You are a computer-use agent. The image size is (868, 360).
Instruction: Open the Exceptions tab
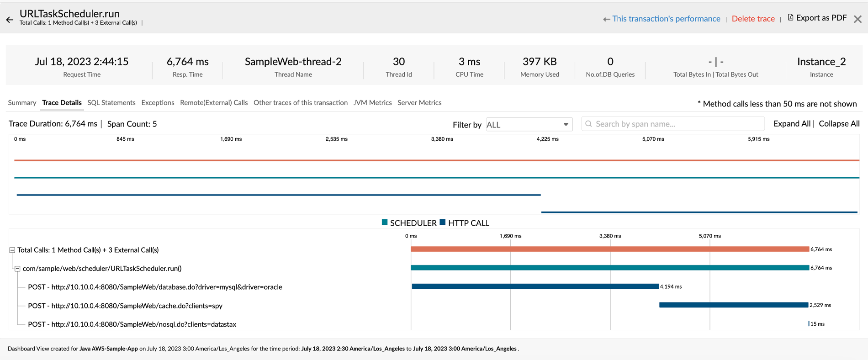pyautogui.click(x=158, y=103)
